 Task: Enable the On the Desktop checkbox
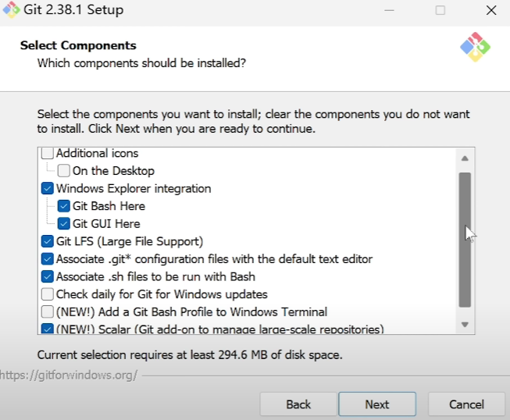coord(64,171)
